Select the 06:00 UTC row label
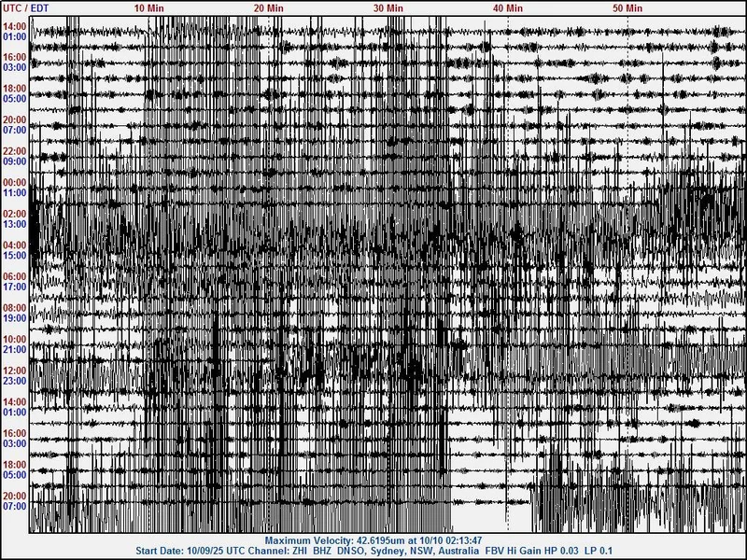The image size is (747, 560). 15,277
